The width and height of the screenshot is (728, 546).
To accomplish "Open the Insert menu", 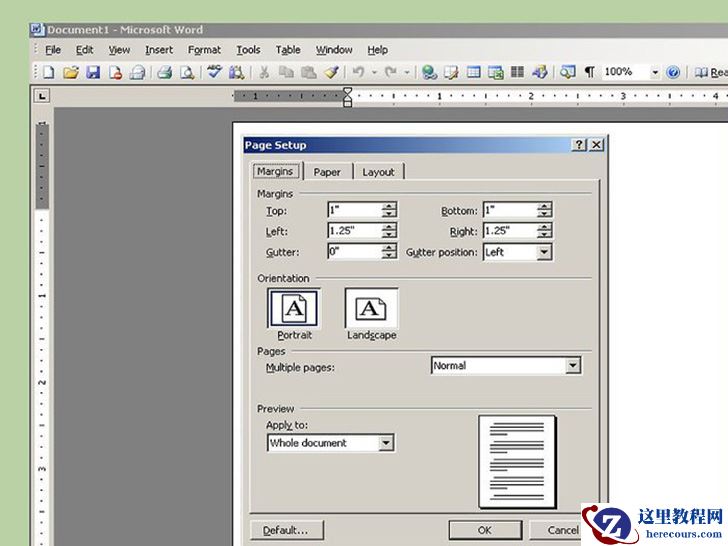I will 159,50.
